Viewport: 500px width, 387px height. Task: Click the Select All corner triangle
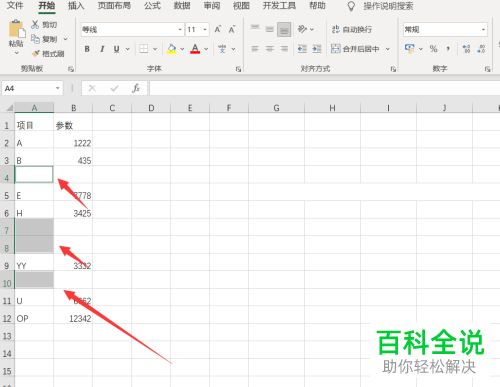[x=9, y=108]
